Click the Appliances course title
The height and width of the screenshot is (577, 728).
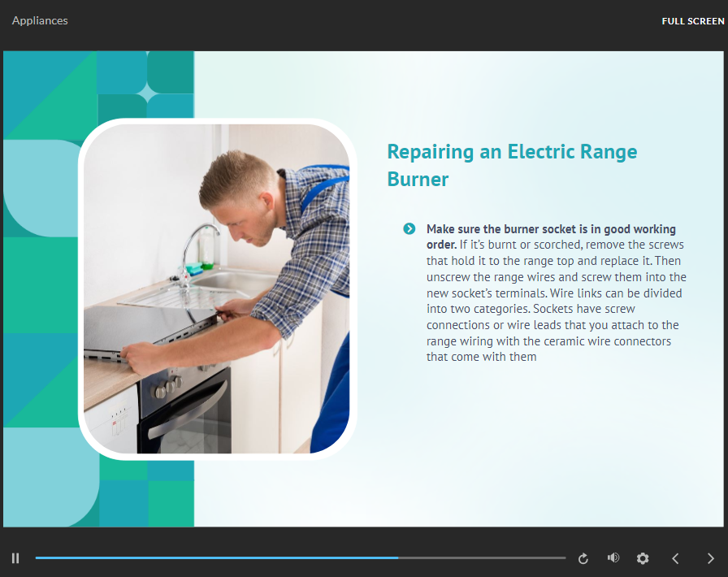tap(40, 20)
